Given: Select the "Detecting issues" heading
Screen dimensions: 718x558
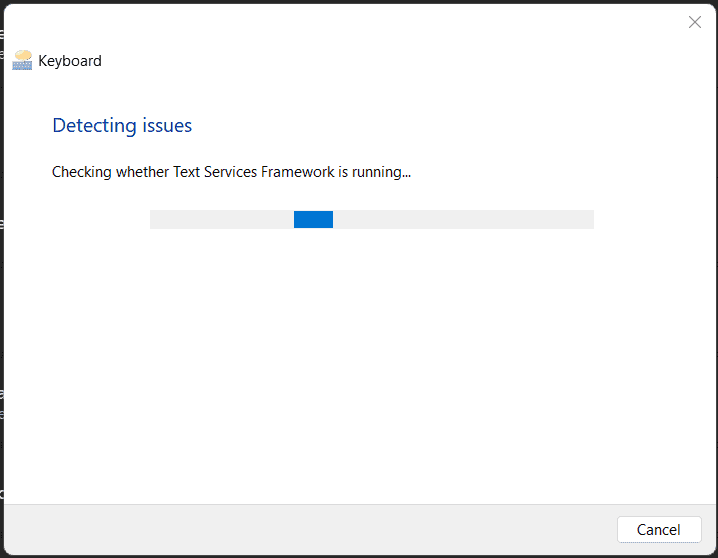Looking at the screenshot, I should pos(122,126).
